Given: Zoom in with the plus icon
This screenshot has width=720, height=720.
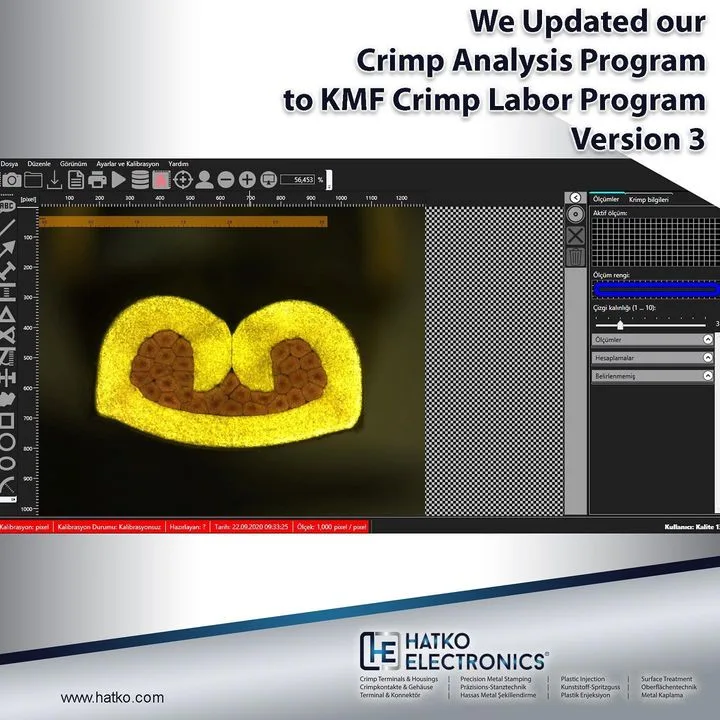Looking at the screenshot, I should coord(247,180).
